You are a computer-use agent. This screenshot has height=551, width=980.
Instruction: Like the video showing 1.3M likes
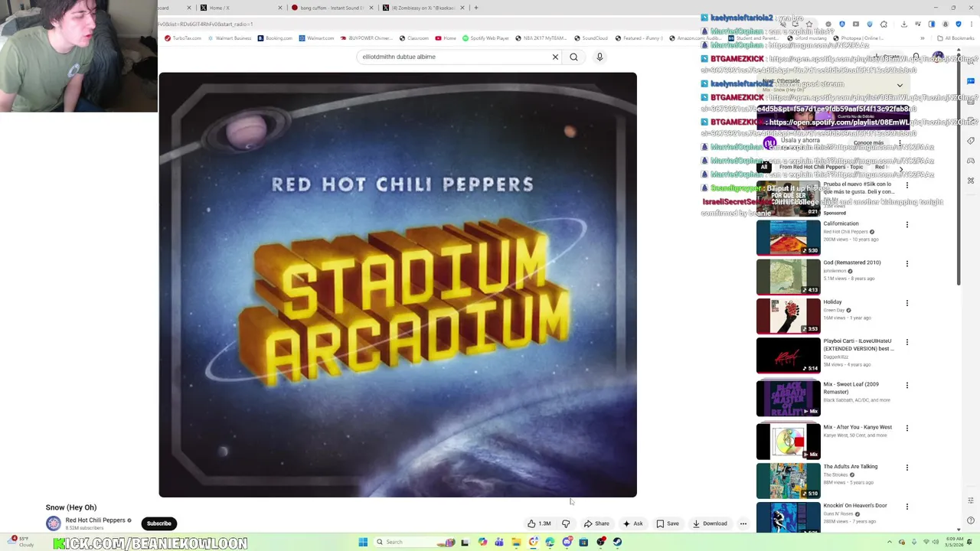coord(539,523)
